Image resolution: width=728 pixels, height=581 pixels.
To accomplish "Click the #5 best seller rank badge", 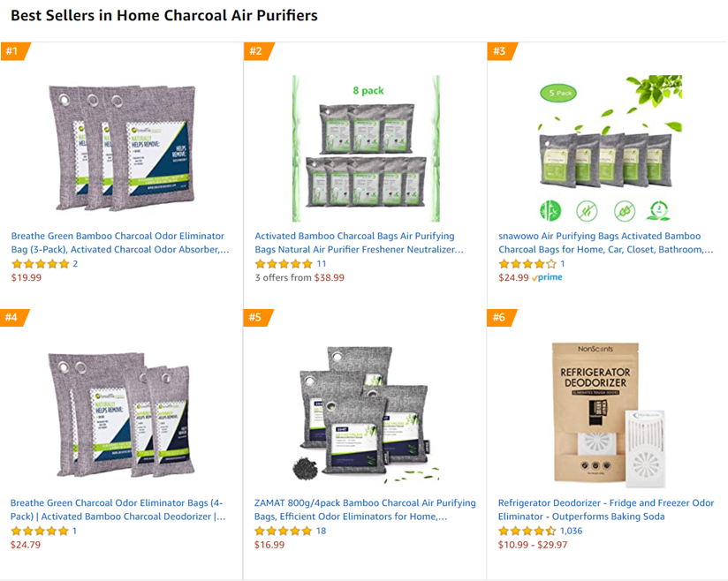I will [x=258, y=317].
